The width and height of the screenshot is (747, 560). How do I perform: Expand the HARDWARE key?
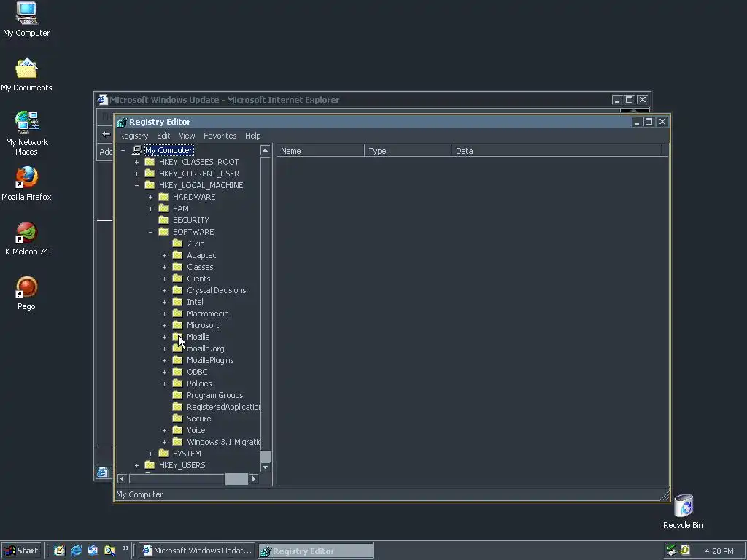point(150,197)
